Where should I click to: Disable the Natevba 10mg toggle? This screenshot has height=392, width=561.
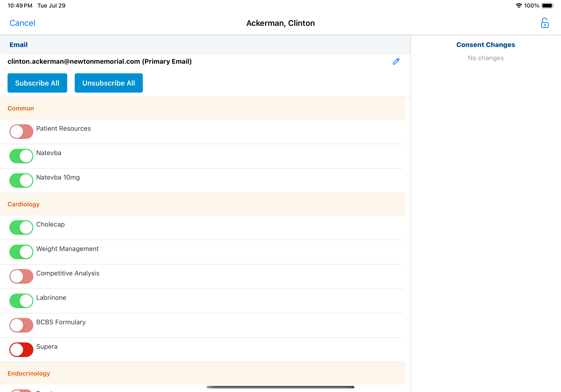coord(21,180)
